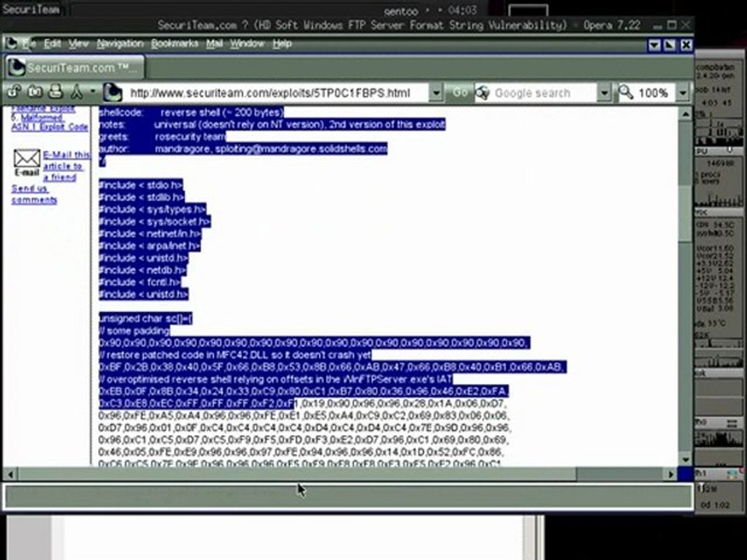Image resolution: width=747 pixels, height=560 pixels.
Task: Expand the address bar history dropdown
Action: coord(436,93)
